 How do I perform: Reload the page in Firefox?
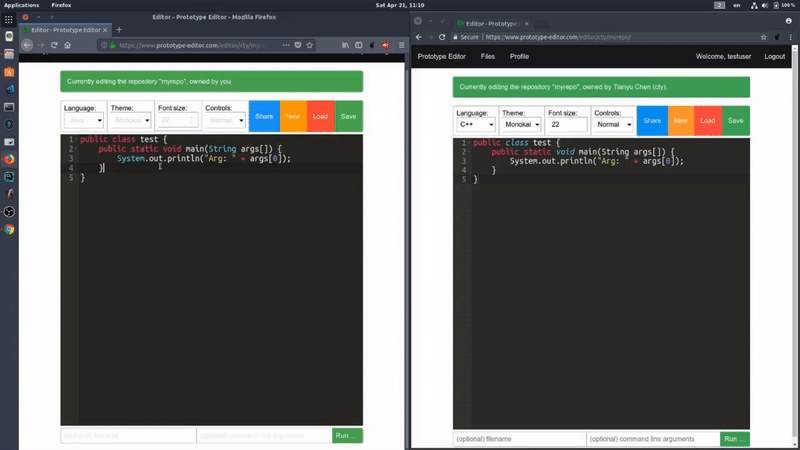click(x=54, y=45)
